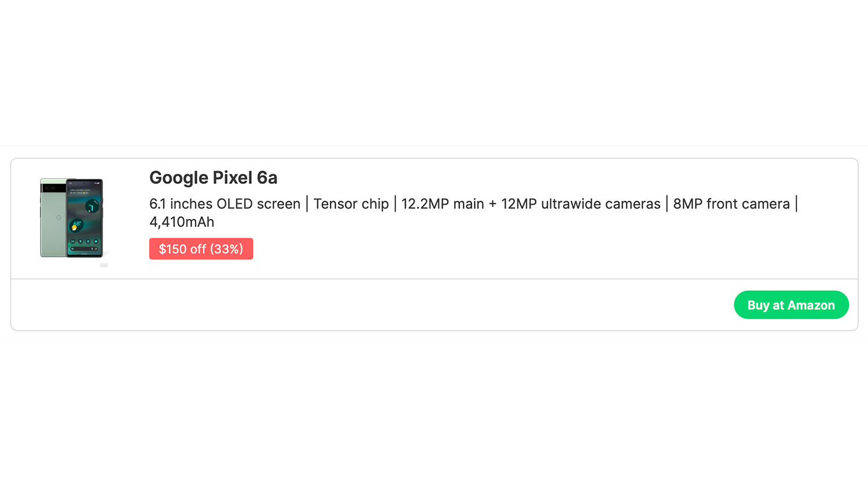Click the "Tensor chip" spec text
The height and width of the screenshot is (488, 868).
(351, 204)
